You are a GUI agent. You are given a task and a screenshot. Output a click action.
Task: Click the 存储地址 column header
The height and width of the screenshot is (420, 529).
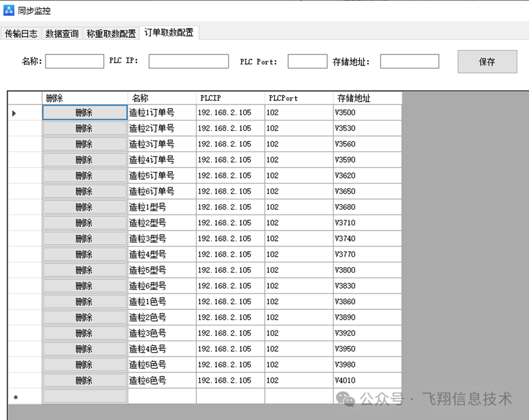pyautogui.click(x=368, y=98)
